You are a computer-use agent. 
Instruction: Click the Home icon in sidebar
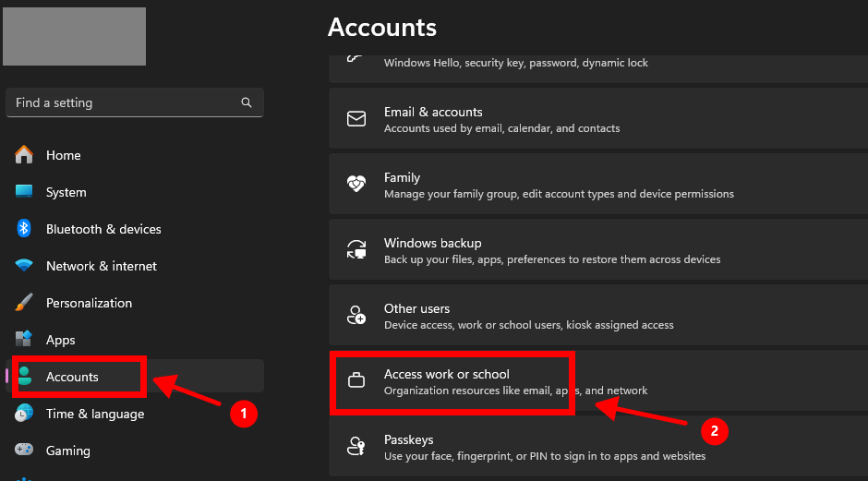24,155
